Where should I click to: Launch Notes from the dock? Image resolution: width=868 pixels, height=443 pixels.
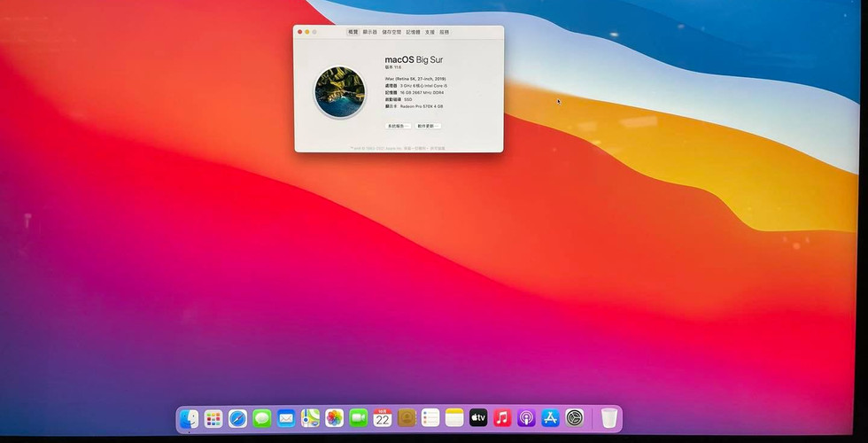454,417
